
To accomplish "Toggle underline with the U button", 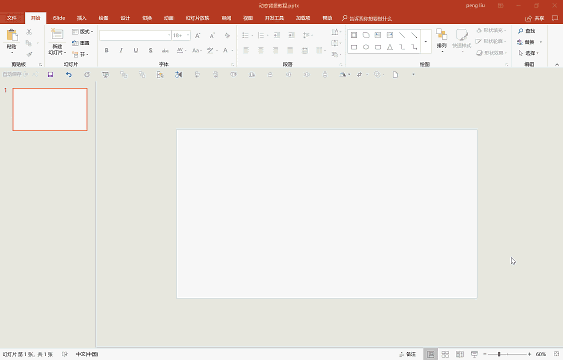I will point(136,51).
